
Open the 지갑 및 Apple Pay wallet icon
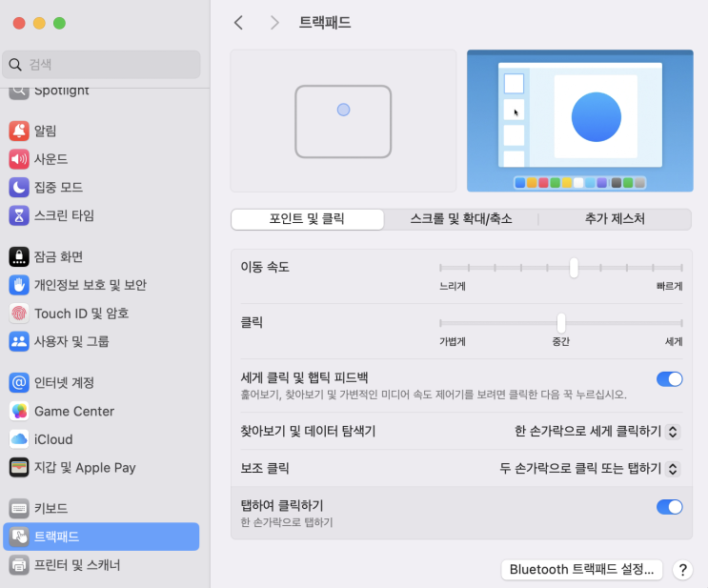[19, 467]
